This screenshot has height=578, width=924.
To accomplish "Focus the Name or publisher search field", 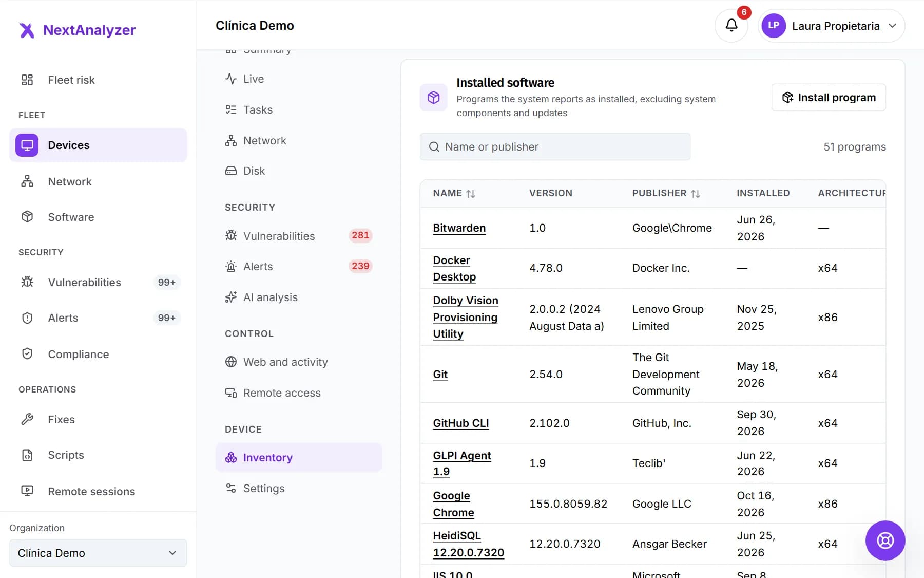I will coord(555,147).
